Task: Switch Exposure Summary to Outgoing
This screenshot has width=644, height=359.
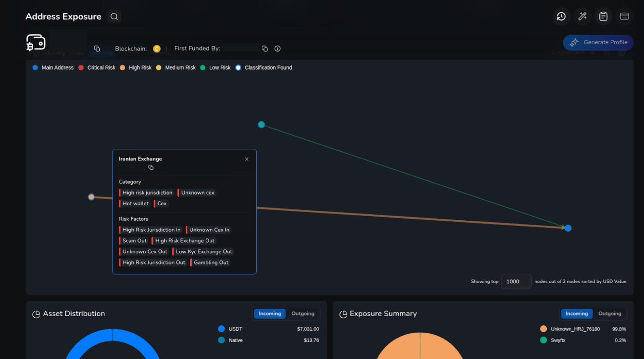Action: [x=610, y=314]
